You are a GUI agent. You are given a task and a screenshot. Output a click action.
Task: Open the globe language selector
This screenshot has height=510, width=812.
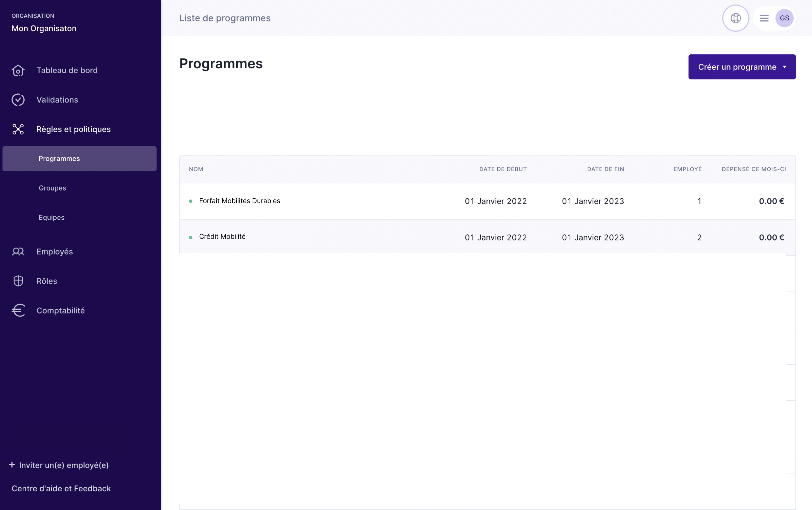click(x=736, y=18)
